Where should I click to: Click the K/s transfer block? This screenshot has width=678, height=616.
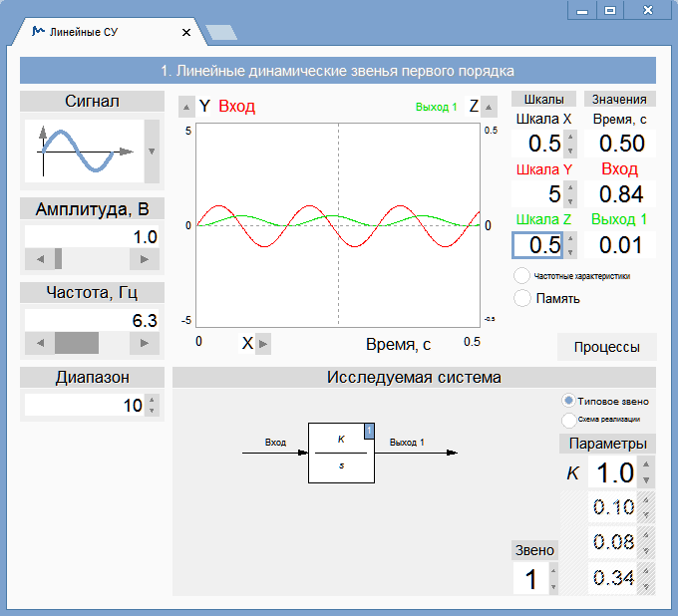(341, 453)
